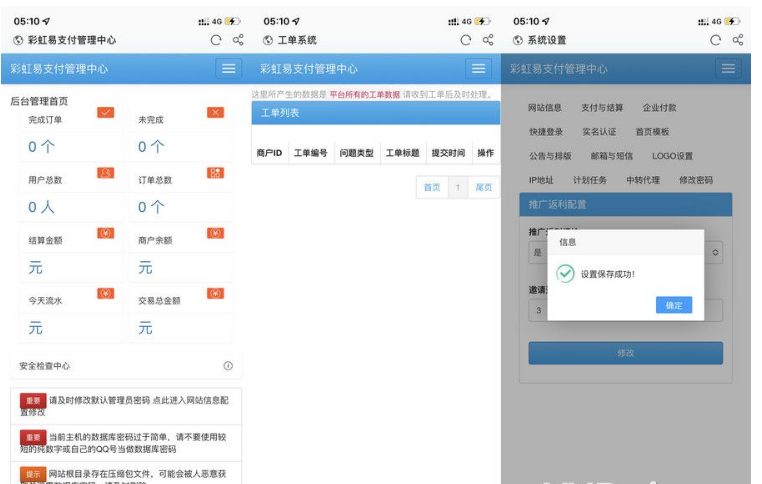
Task: Open 企业付款 settings tab
Action: pyautogui.click(x=659, y=108)
